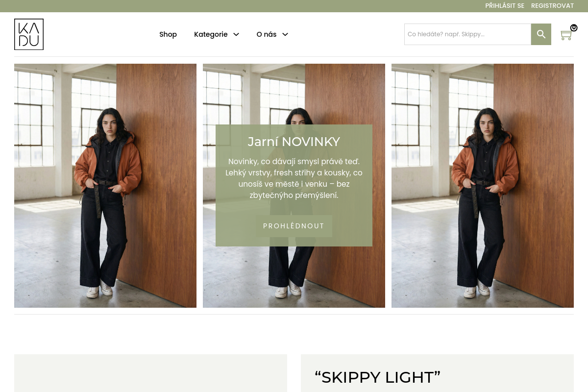Click the model's face above the green banner

click(294, 117)
